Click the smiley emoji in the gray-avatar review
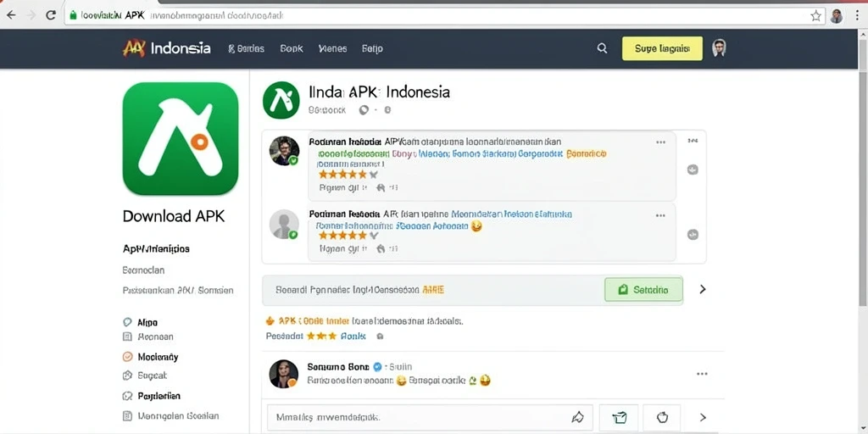 (476, 225)
